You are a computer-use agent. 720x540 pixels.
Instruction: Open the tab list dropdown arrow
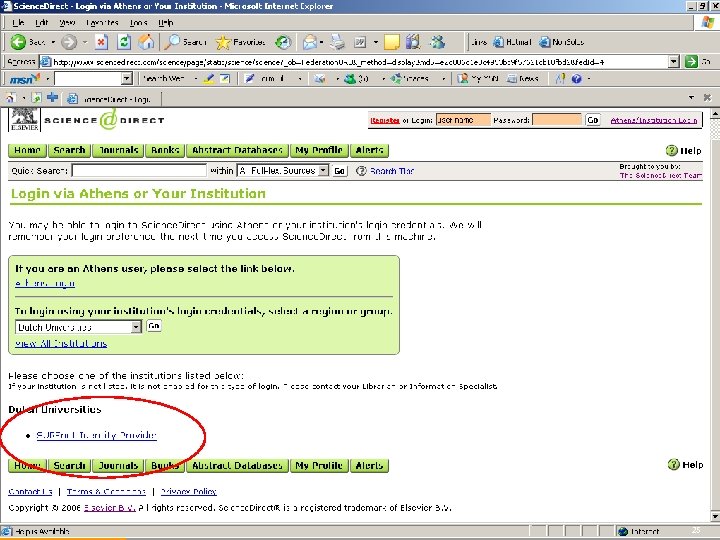pyautogui.click(x=692, y=97)
